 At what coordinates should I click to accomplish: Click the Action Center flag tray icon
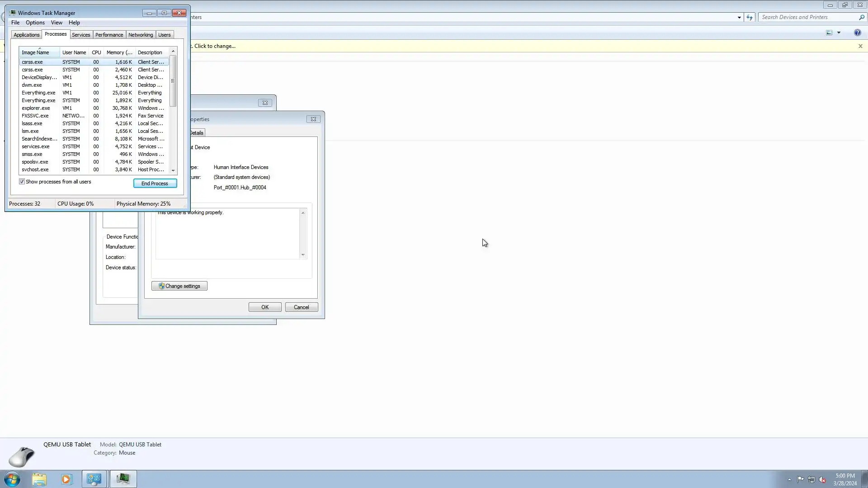[x=800, y=479]
